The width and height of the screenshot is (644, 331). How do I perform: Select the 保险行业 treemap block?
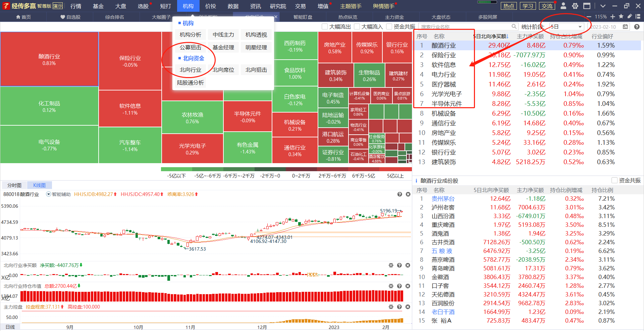(130, 61)
